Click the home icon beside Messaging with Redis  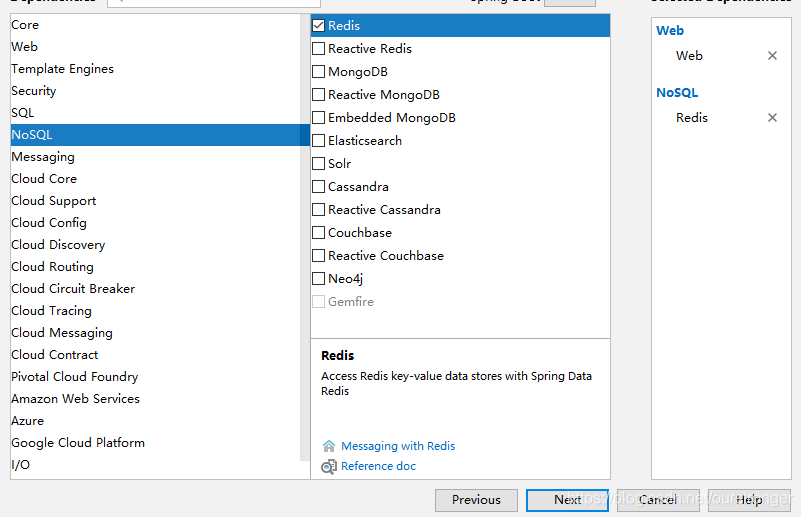[x=329, y=446]
